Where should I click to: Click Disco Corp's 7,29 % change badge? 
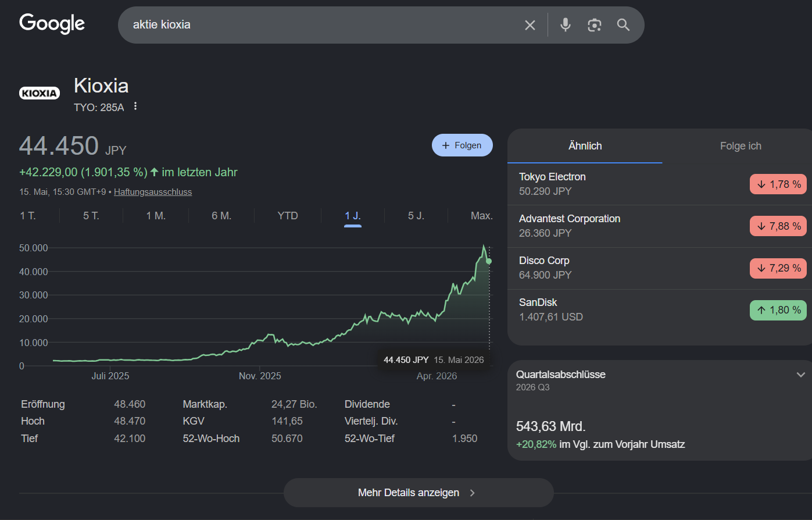[778, 268]
